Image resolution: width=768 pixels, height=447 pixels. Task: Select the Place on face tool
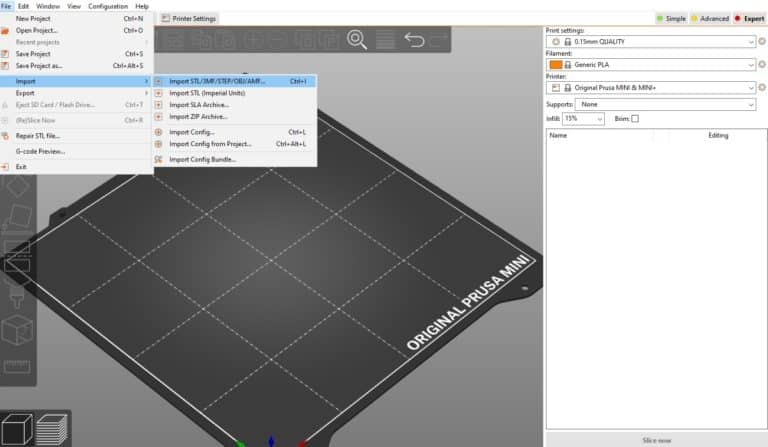point(17,217)
